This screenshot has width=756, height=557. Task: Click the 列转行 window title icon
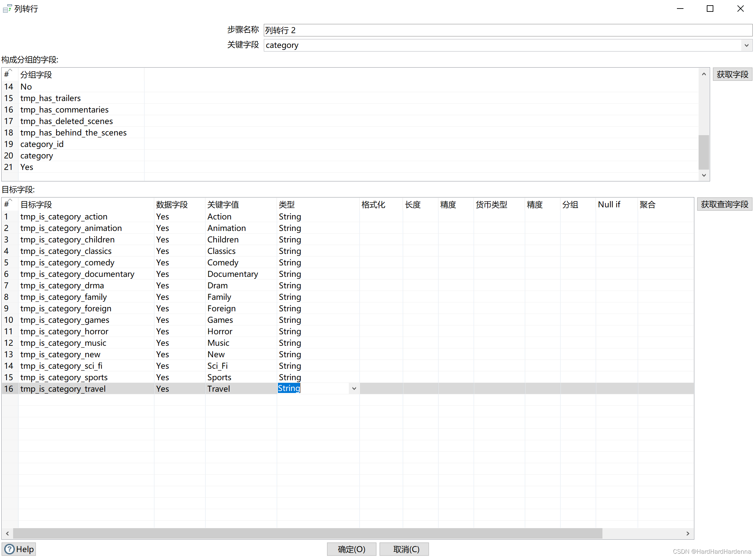[x=7, y=9]
